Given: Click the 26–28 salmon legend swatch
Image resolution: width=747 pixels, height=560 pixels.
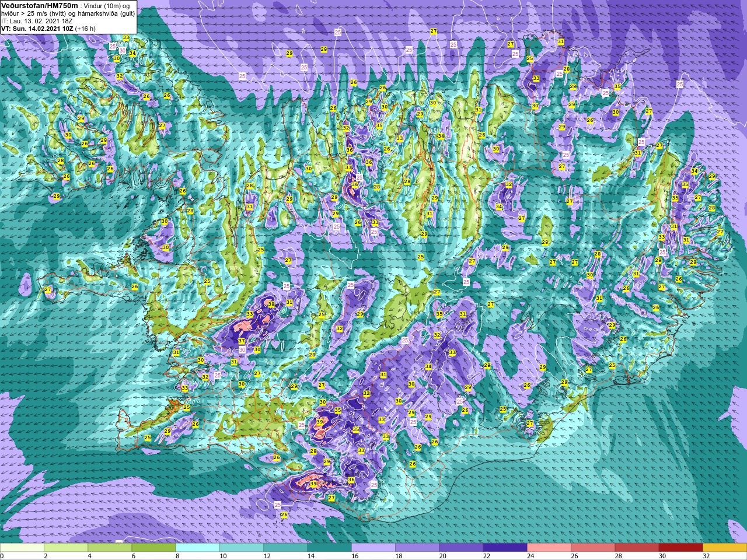Looking at the screenshot, I should [593, 547].
